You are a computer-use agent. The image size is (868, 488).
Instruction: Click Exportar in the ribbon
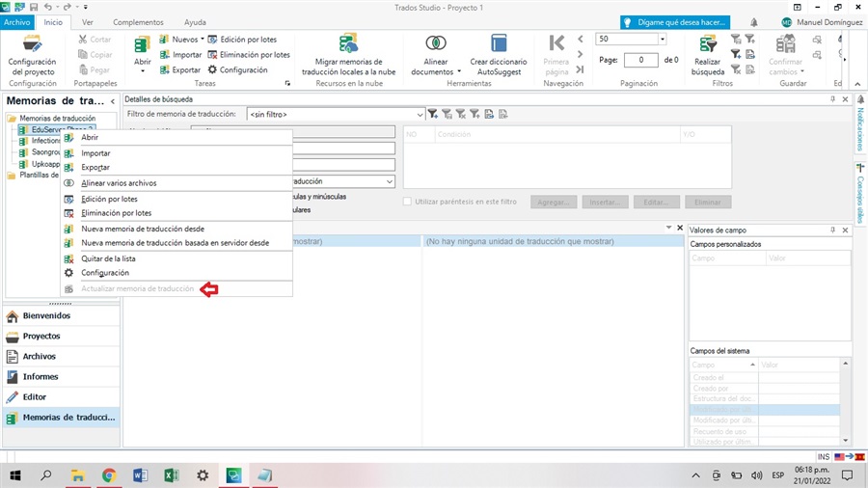180,69
